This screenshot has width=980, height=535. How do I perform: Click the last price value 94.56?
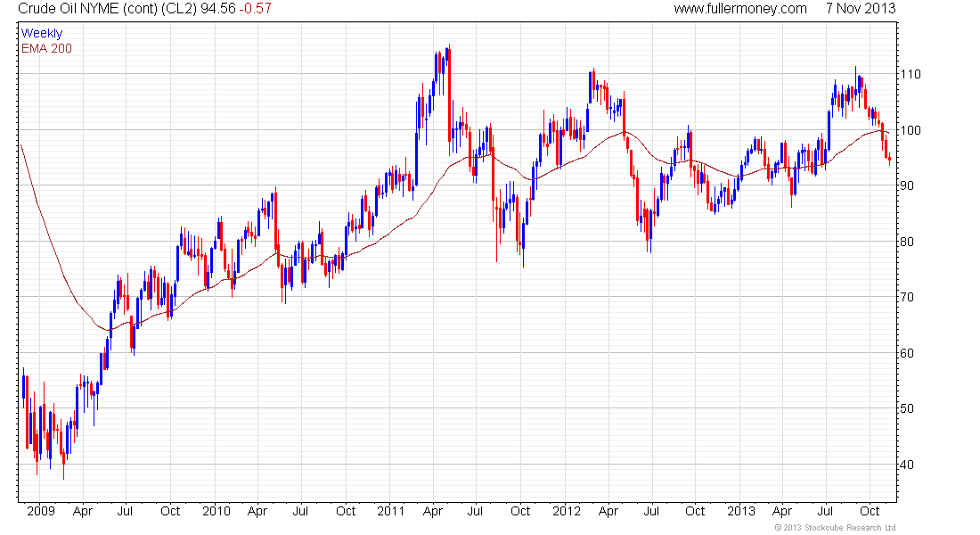point(217,9)
